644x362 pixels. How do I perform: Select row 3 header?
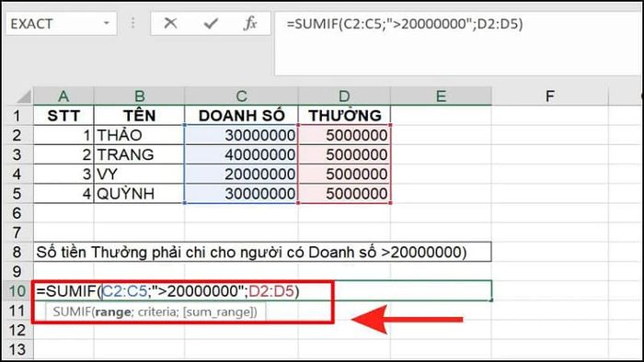(17, 154)
